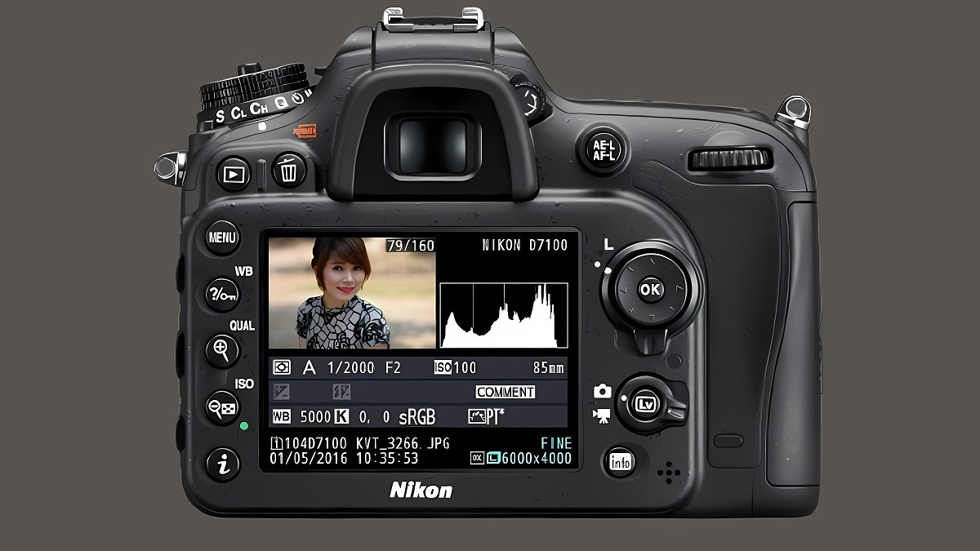Click right arrow on the multi selector

pyautogui.click(x=679, y=289)
